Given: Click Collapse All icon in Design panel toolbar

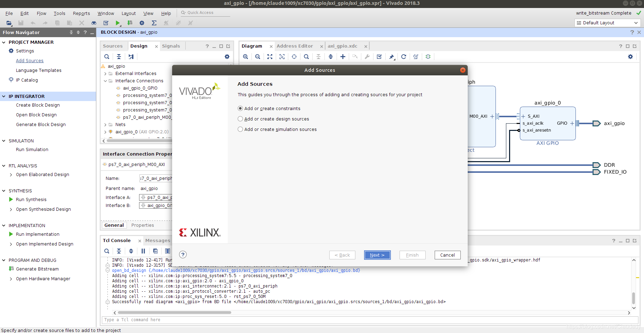Looking at the screenshot, I should (x=119, y=57).
